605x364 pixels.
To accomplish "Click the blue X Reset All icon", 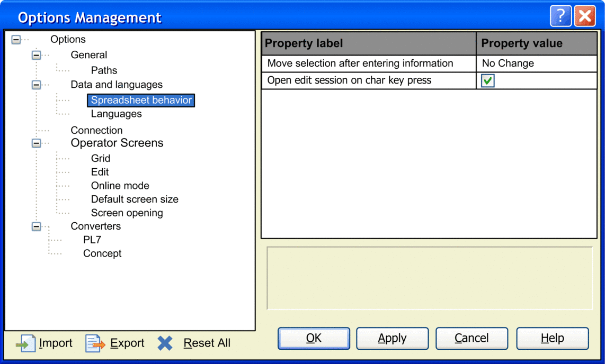I will pyautogui.click(x=165, y=343).
